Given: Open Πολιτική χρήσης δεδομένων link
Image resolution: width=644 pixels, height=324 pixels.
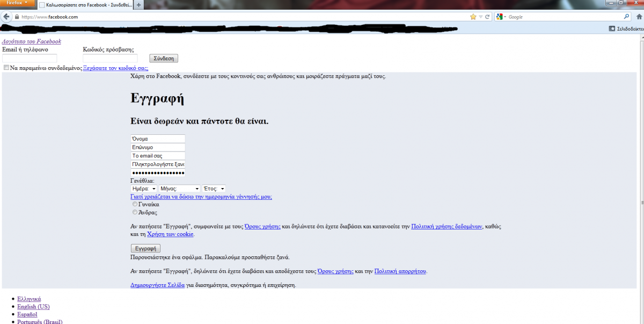Looking at the screenshot, I should [447, 227].
